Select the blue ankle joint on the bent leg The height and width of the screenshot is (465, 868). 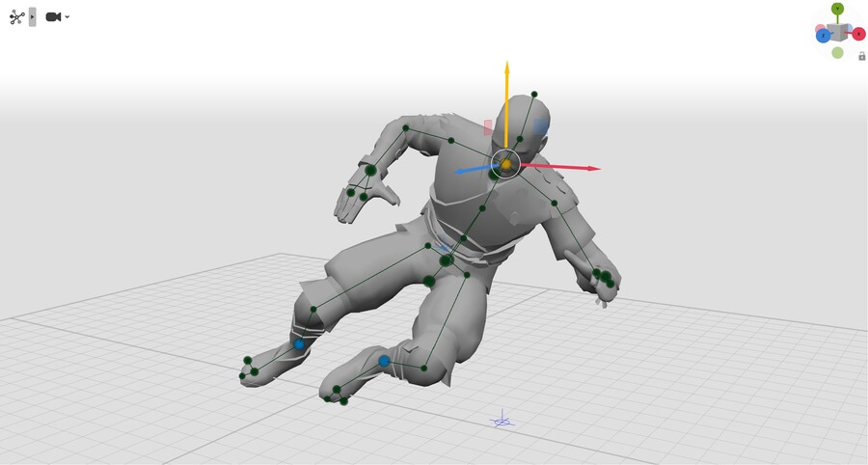click(x=384, y=361)
